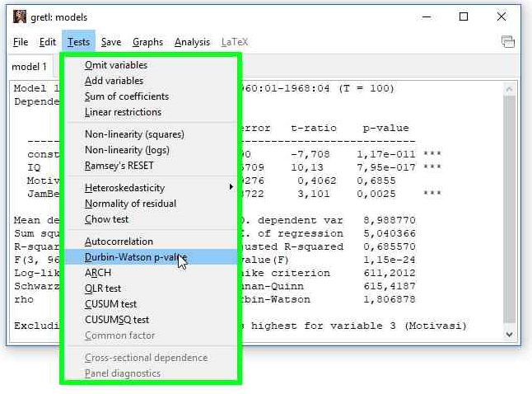This screenshot has height=394, width=532.
Task: Open the File menu
Action: [x=21, y=42]
